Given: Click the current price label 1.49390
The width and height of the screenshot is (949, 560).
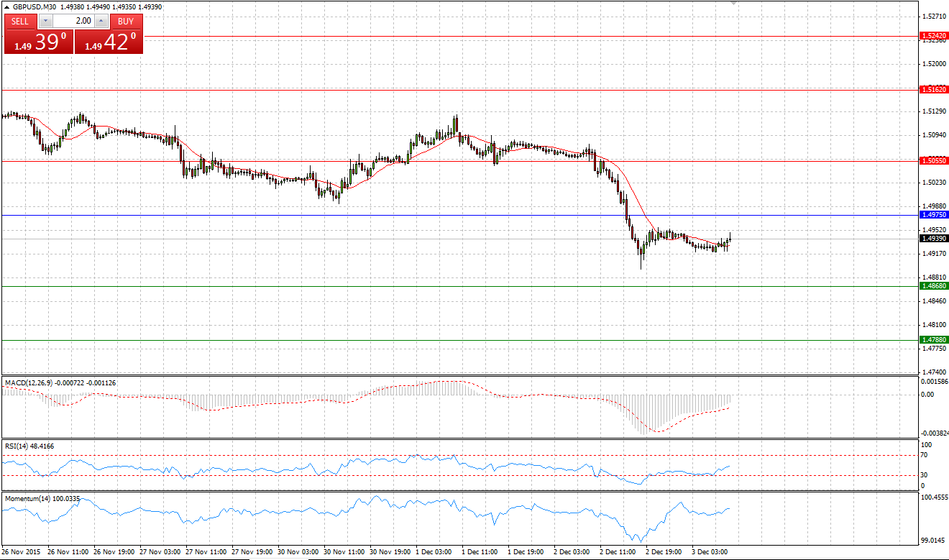Looking at the screenshot, I should pos(934,239).
